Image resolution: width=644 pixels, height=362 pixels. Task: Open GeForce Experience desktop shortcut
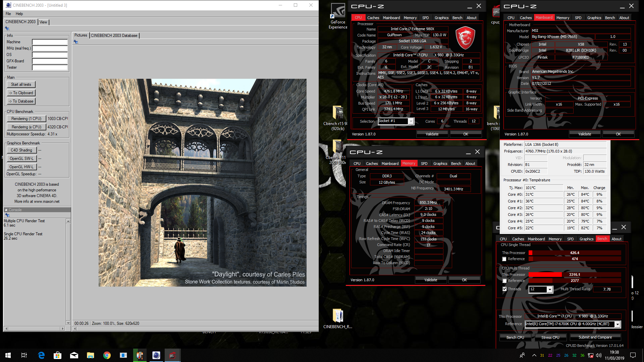338,16
